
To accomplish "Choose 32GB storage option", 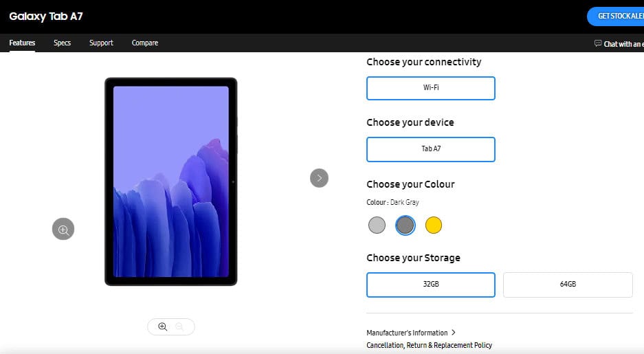I will click(x=431, y=285).
